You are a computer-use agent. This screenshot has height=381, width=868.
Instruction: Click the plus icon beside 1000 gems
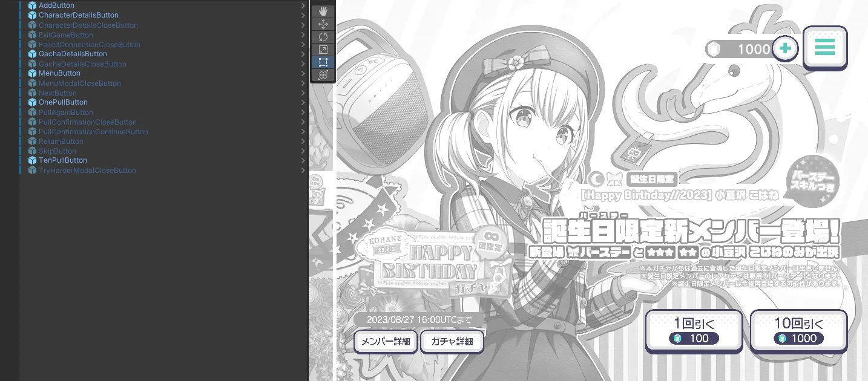click(x=785, y=49)
